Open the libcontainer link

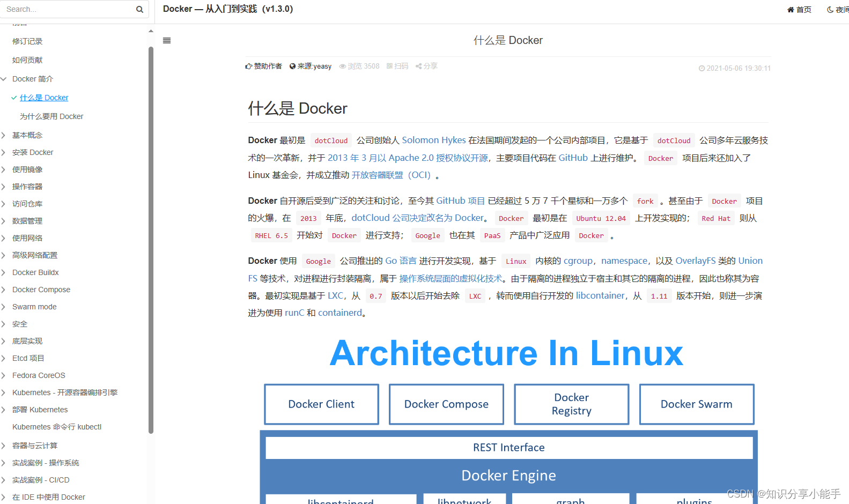600,295
